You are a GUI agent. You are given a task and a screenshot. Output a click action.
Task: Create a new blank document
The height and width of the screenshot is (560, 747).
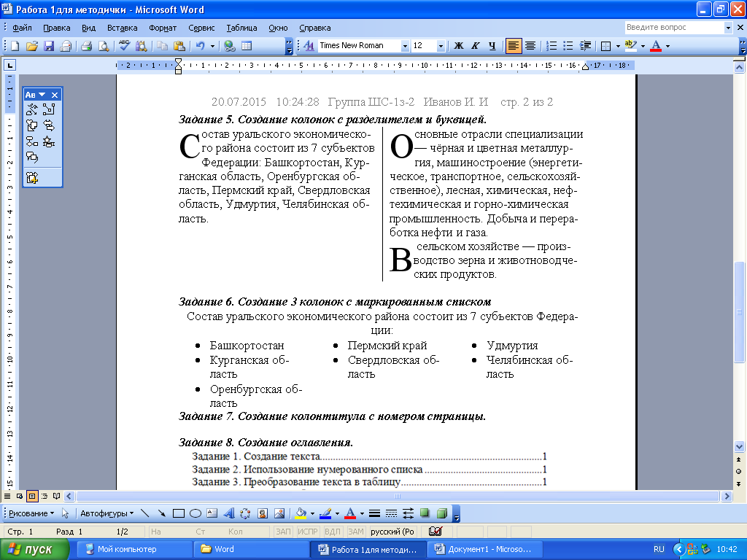pyautogui.click(x=15, y=46)
